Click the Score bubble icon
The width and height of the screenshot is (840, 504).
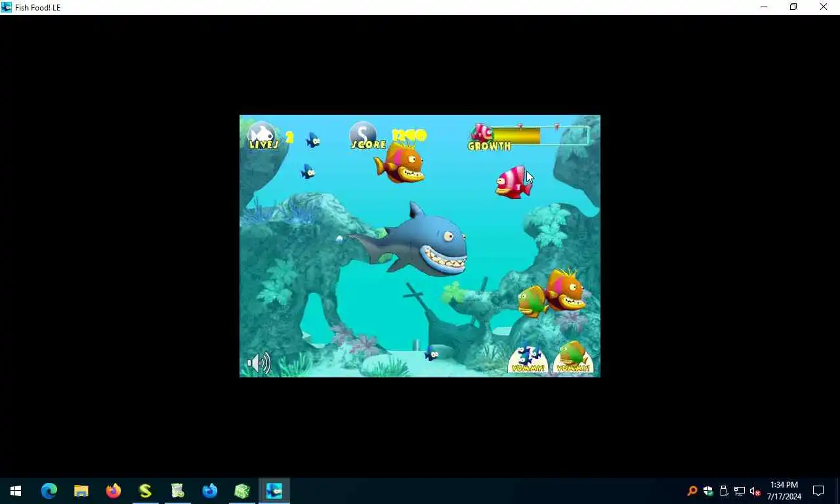pos(363,133)
